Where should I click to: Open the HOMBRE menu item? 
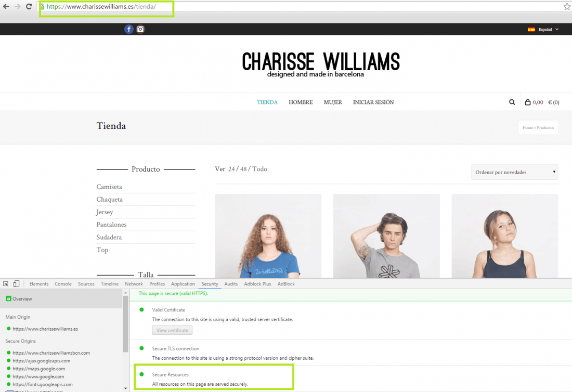[301, 102]
